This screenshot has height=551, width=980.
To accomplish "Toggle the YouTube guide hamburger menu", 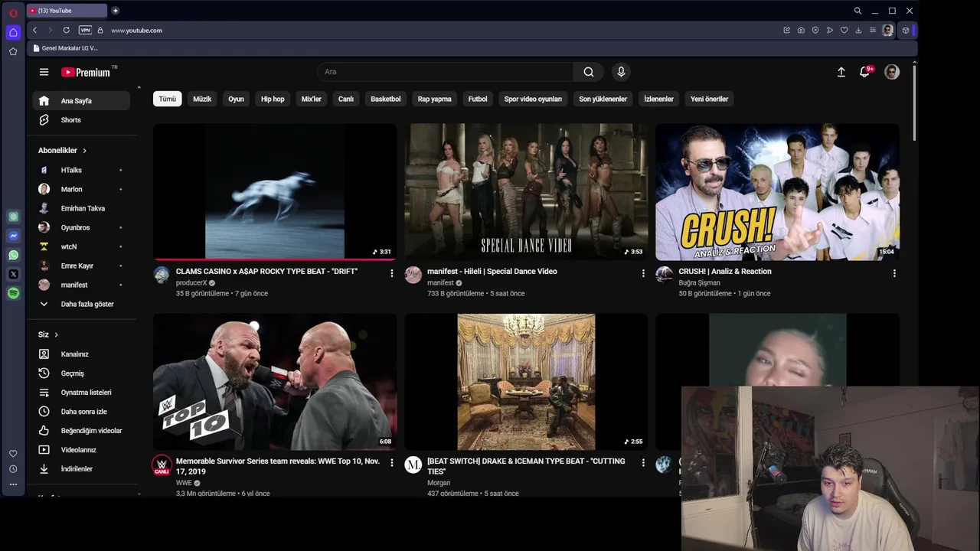I will click(44, 72).
